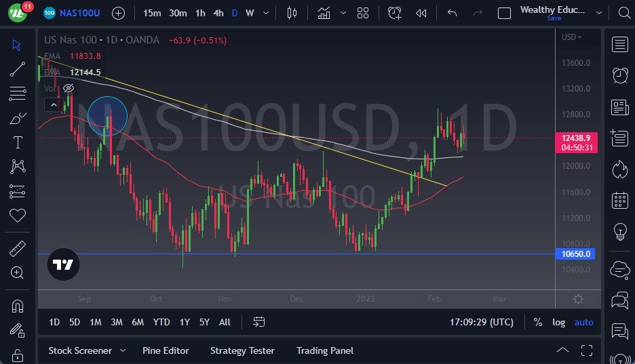This screenshot has height=364, width=635.
Task: Open the ideas lightbulb icon
Action: (619, 231)
